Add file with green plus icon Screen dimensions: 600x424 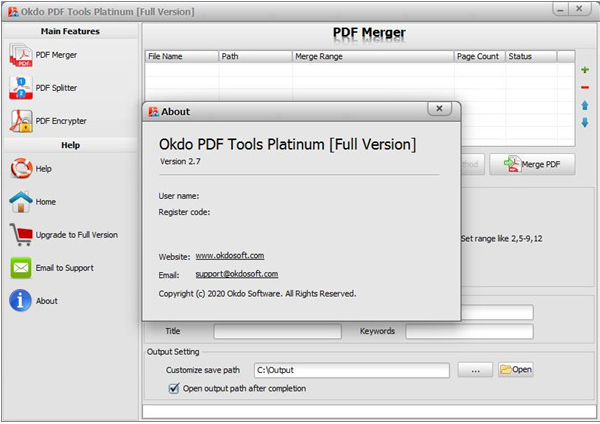(585, 70)
